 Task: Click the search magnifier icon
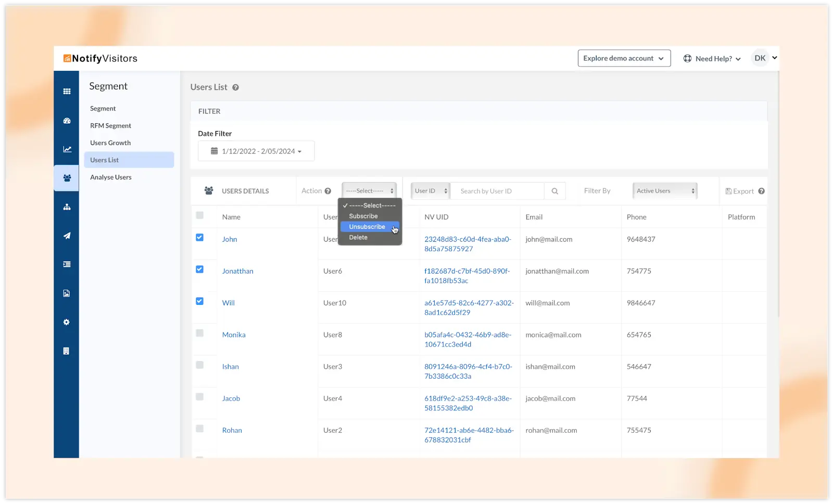pyautogui.click(x=554, y=191)
